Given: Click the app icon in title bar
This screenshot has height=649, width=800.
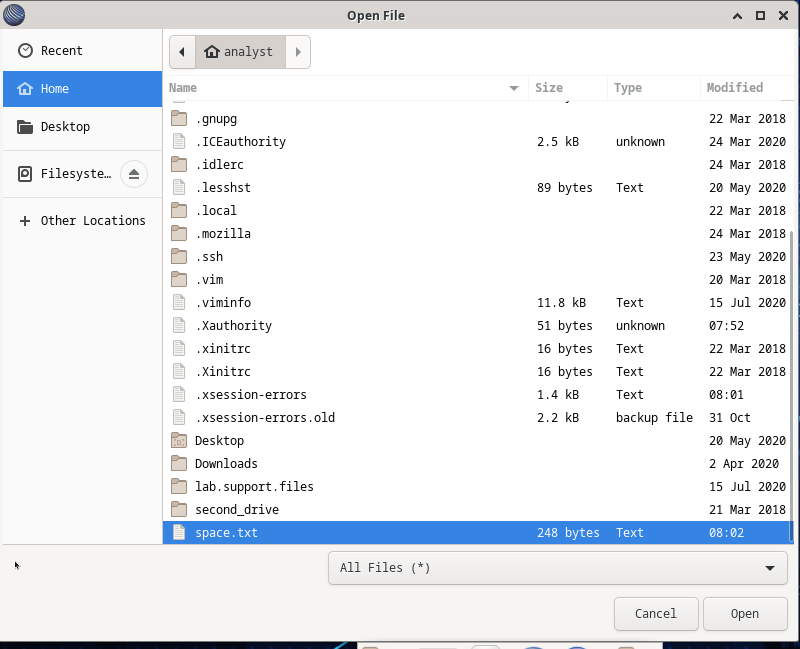Looking at the screenshot, I should click(x=14, y=15).
